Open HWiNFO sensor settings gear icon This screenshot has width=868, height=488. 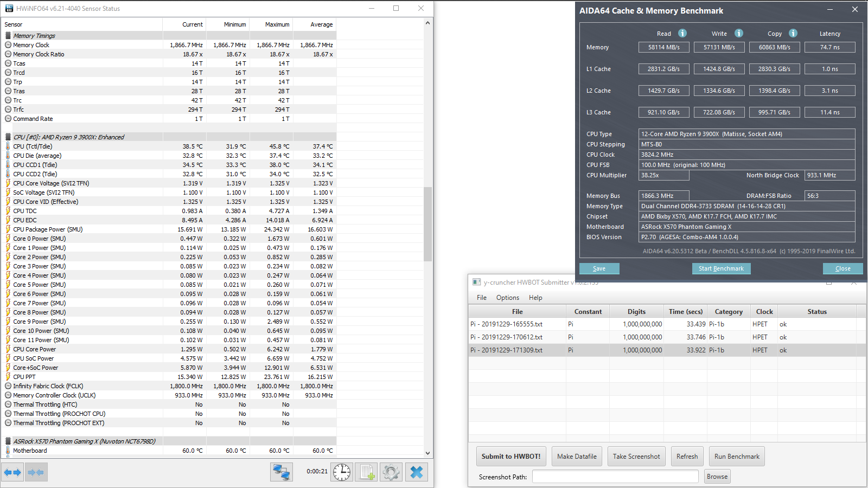pyautogui.click(x=391, y=472)
